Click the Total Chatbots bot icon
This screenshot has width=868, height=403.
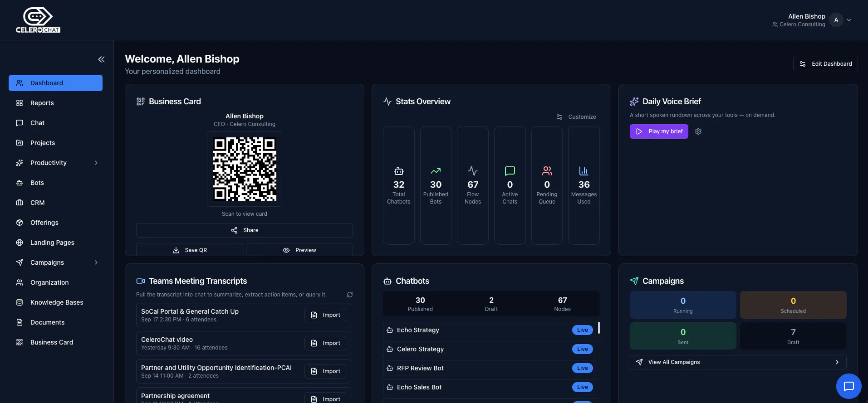coord(399,171)
